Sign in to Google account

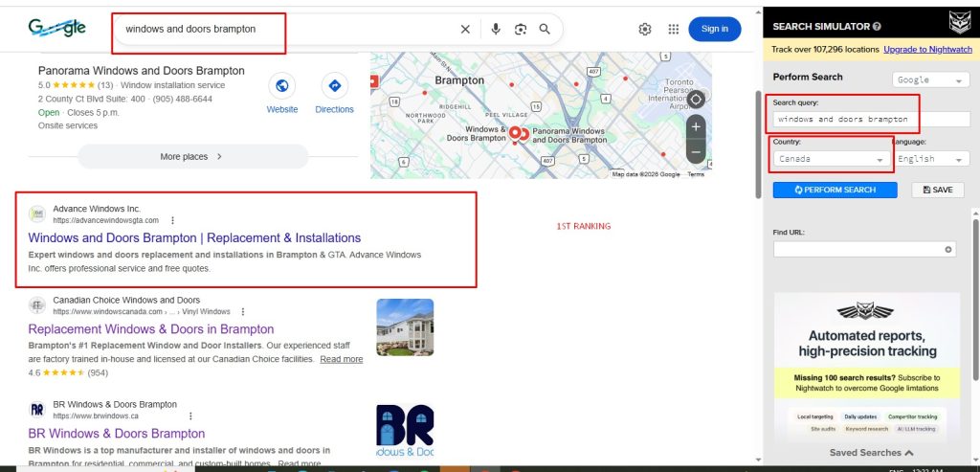(x=714, y=29)
